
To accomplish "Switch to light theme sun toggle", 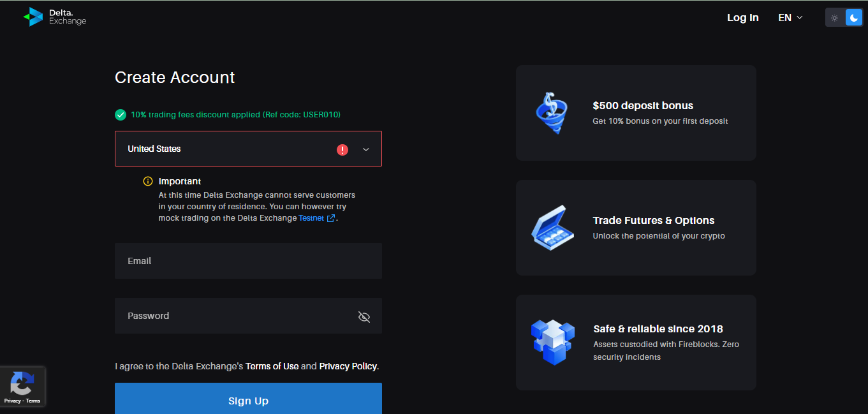I will pyautogui.click(x=835, y=18).
